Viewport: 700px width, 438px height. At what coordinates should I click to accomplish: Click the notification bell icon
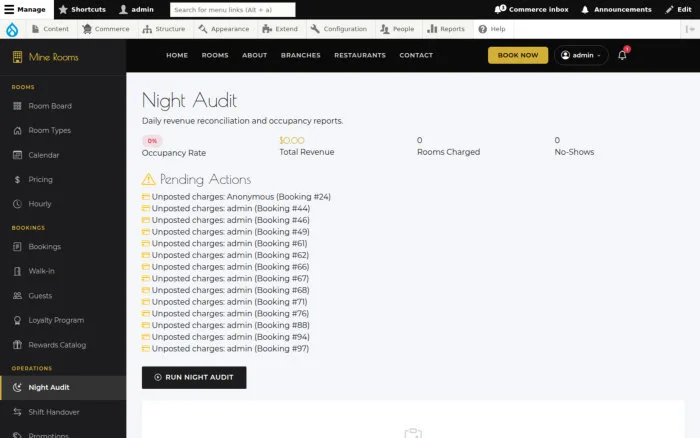(622, 55)
